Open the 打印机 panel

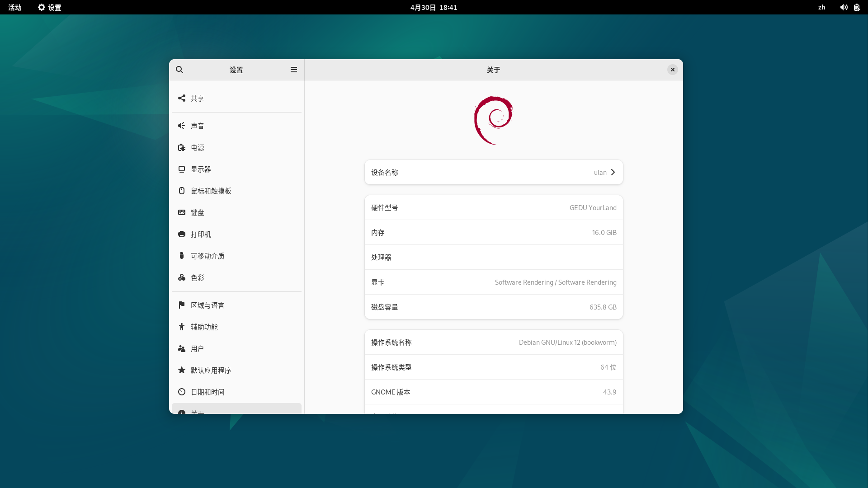coord(236,234)
